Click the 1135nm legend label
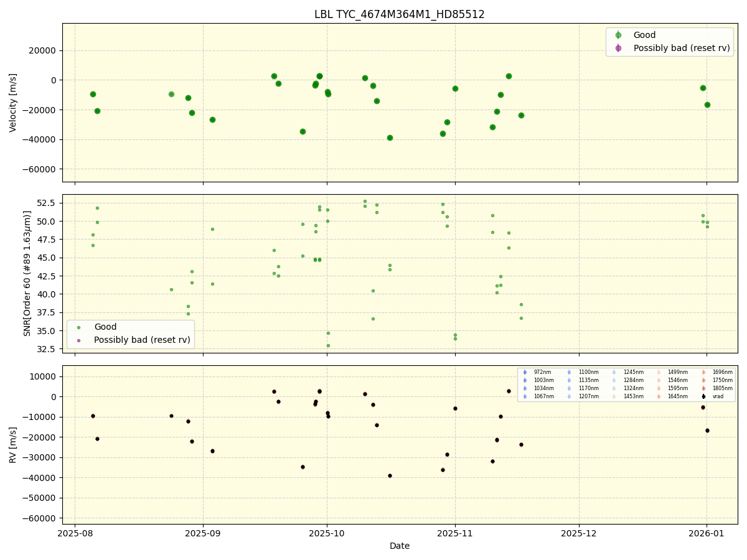This screenshot has height=560, width=747. pos(589,380)
